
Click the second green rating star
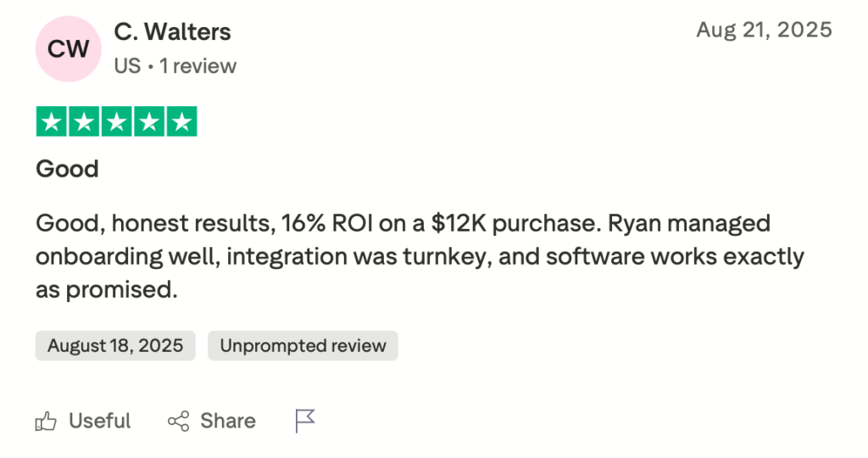click(x=84, y=122)
